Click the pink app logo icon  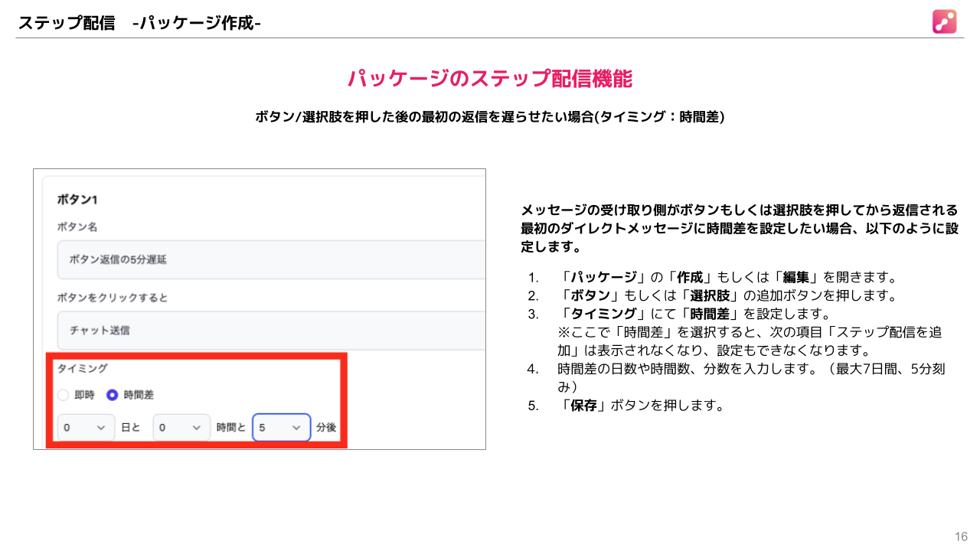[944, 21]
